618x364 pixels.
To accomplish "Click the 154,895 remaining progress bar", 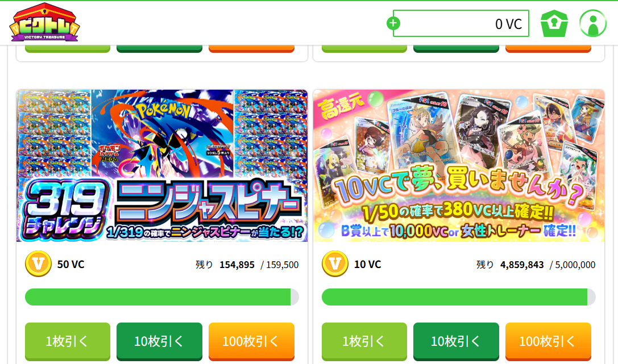I will [x=162, y=297].
